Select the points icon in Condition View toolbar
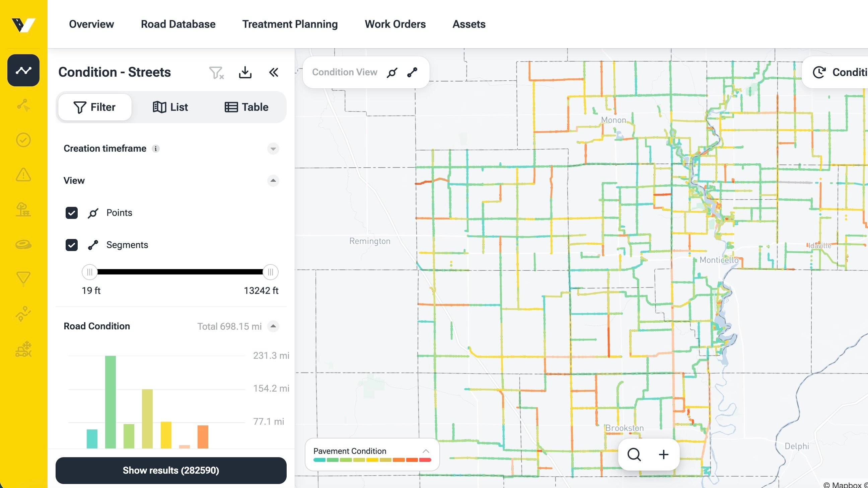 click(392, 72)
